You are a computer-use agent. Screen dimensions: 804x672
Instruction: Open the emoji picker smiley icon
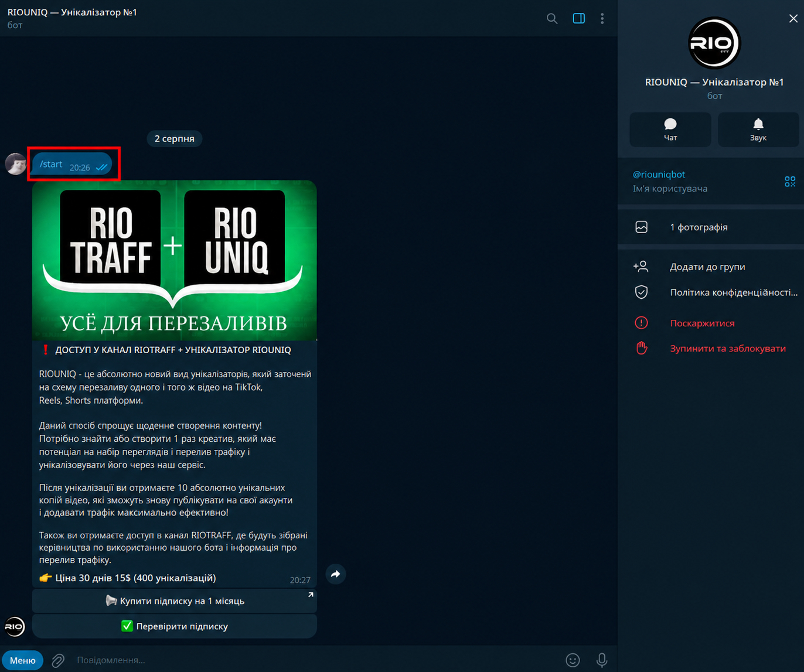[x=573, y=660]
